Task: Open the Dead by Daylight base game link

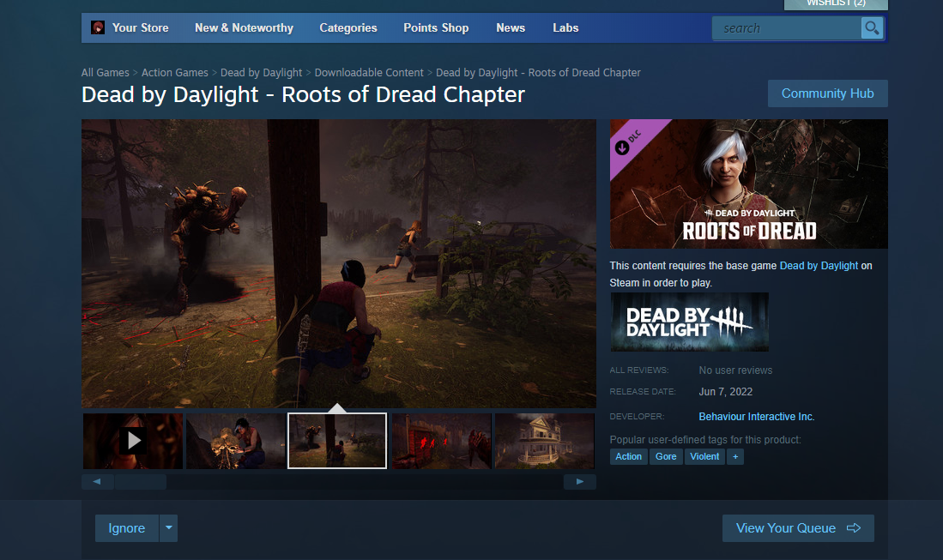Action: (819, 266)
